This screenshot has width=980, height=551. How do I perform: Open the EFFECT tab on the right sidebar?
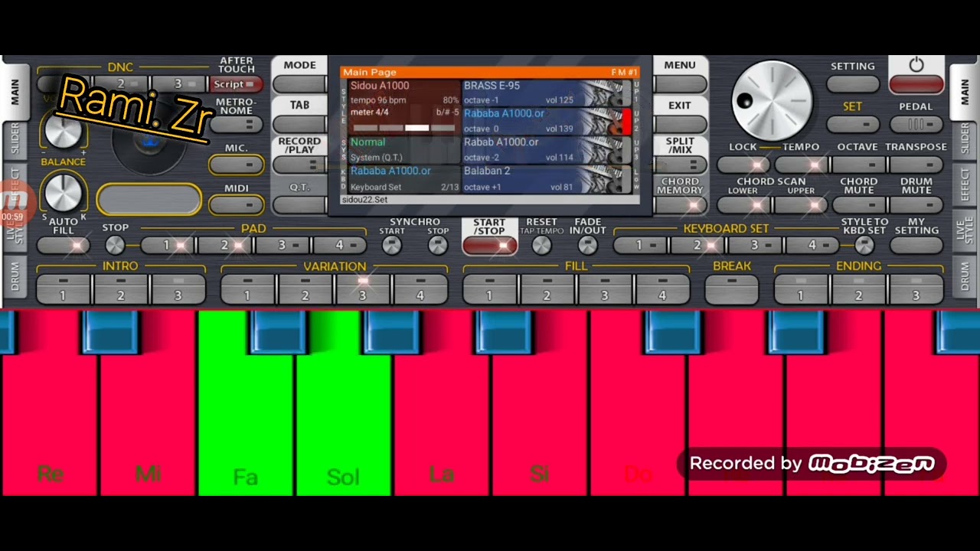[x=965, y=185]
